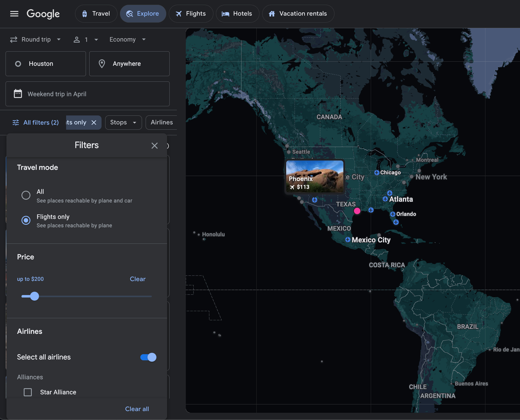Click the calendar icon in date field
This screenshot has width=520, height=420.
coord(18,94)
